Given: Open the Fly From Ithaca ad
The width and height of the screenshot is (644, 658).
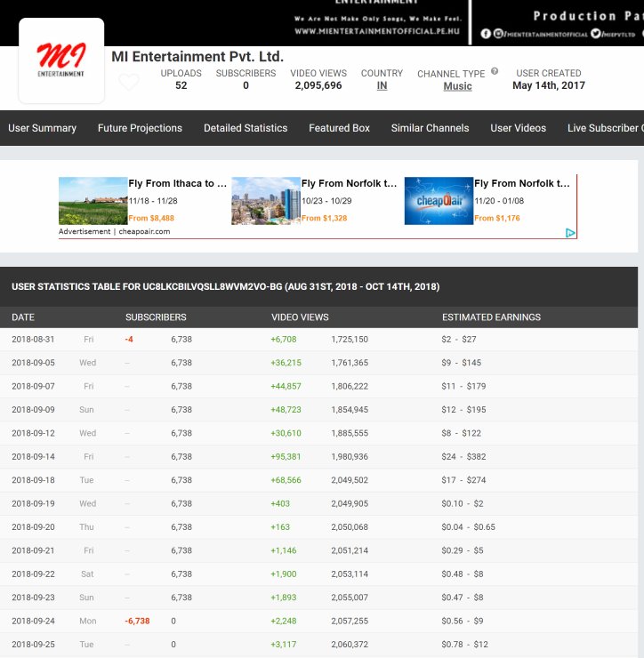Looking at the screenshot, I should coord(178,183).
